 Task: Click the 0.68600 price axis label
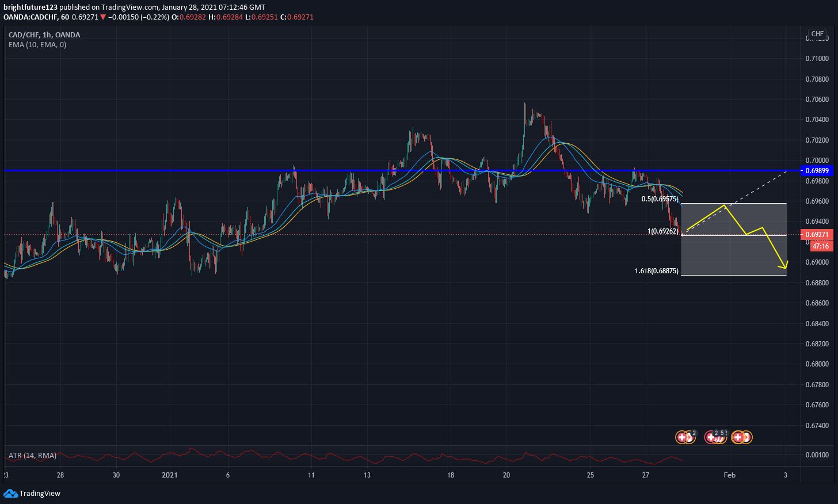coord(817,303)
